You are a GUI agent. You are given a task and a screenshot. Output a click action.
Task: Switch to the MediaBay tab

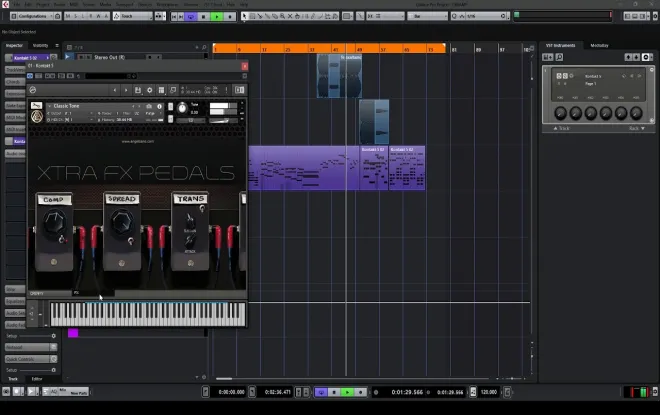click(599, 45)
